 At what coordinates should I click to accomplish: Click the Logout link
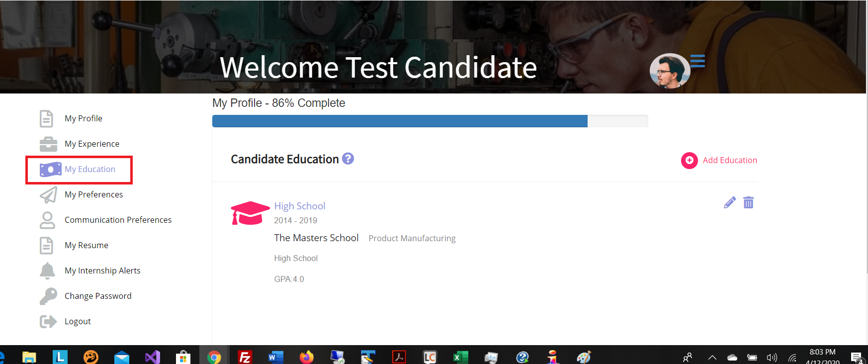coord(78,321)
